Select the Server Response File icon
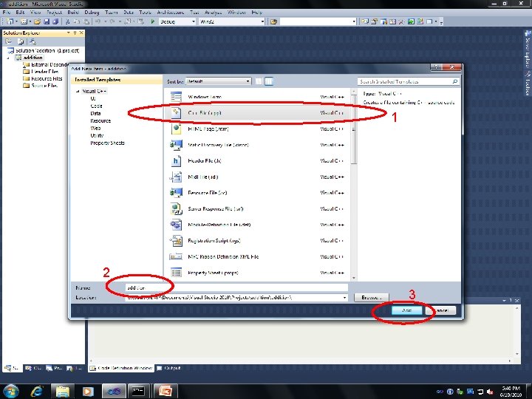The width and height of the screenshot is (532, 399). (176, 208)
